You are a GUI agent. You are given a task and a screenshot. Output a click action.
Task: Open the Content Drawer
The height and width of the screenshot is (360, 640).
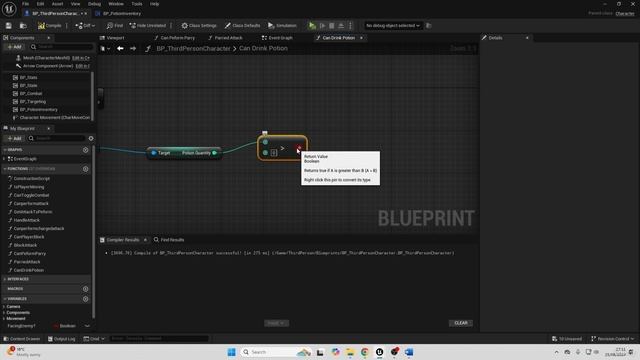(22, 339)
